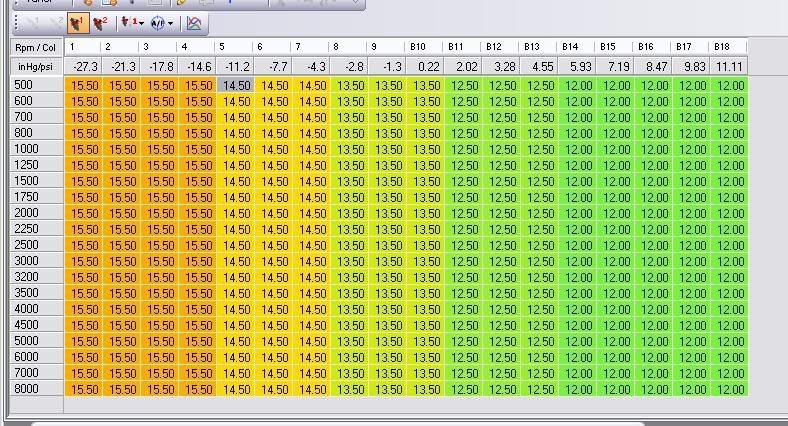Open the red '1' selector dropdown
Image resolution: width=788 pixels, height=426 pixels.
[x=133, y=23]
